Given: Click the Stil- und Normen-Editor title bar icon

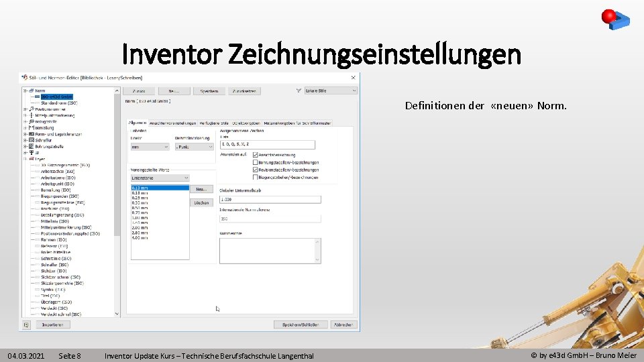Looking at the screenshot, I should pos(25,77).
